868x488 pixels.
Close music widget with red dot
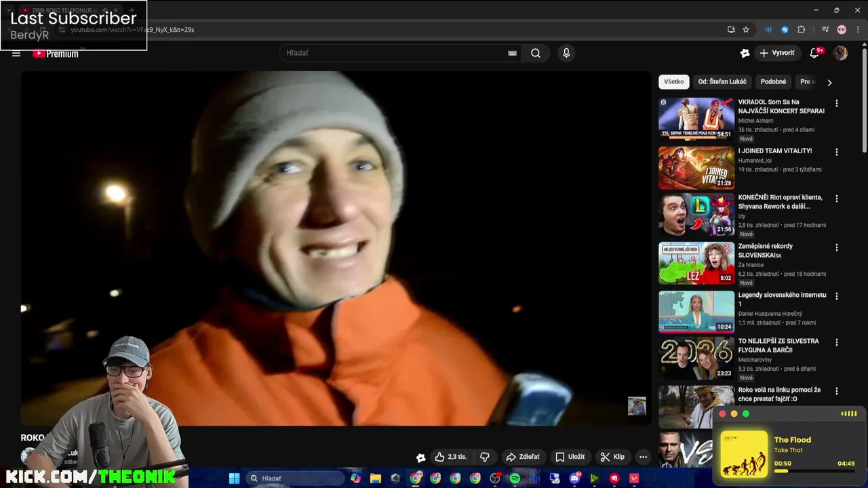(x=723, y=414)
